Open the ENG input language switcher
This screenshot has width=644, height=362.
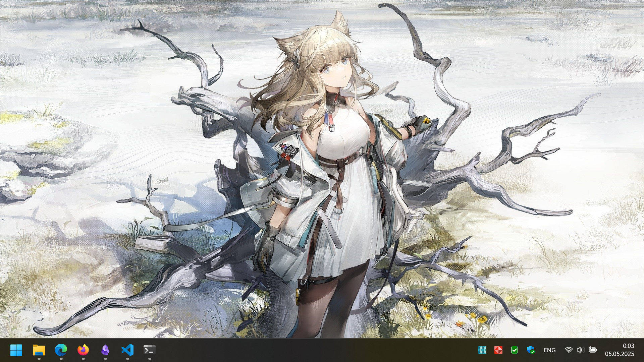tap(549, 350)
